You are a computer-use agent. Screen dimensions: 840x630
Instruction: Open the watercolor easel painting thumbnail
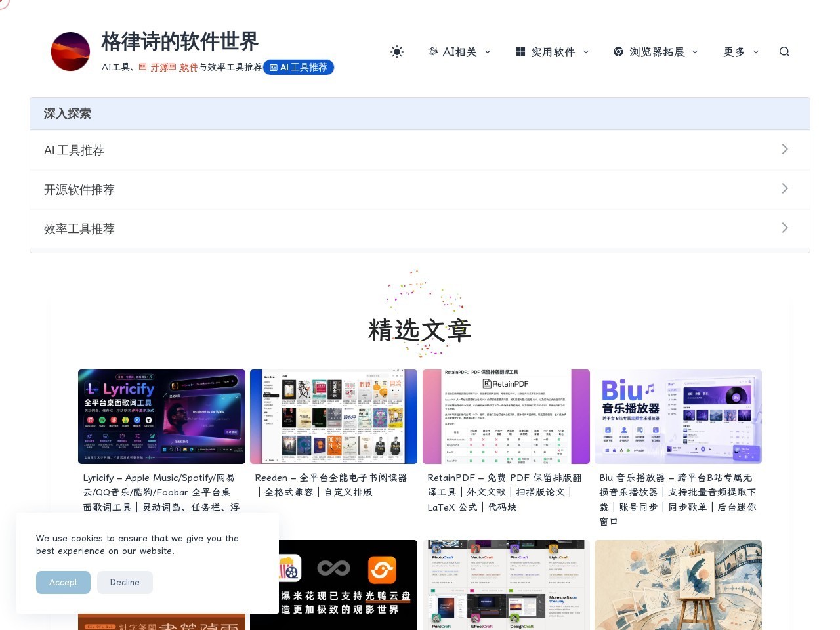[x=678, y=585]
